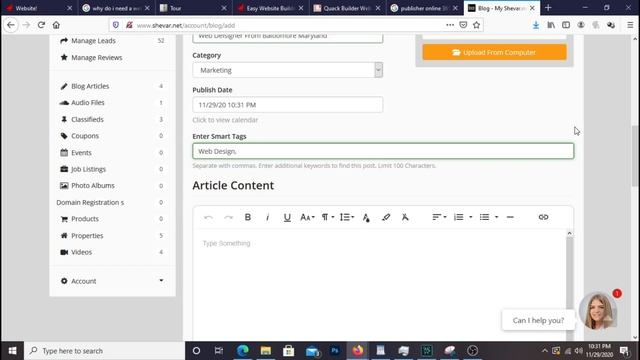This screenshot has height=360, width=640.
Task: Click the chat assistant avatar
Action: click(x=598, y=311)
